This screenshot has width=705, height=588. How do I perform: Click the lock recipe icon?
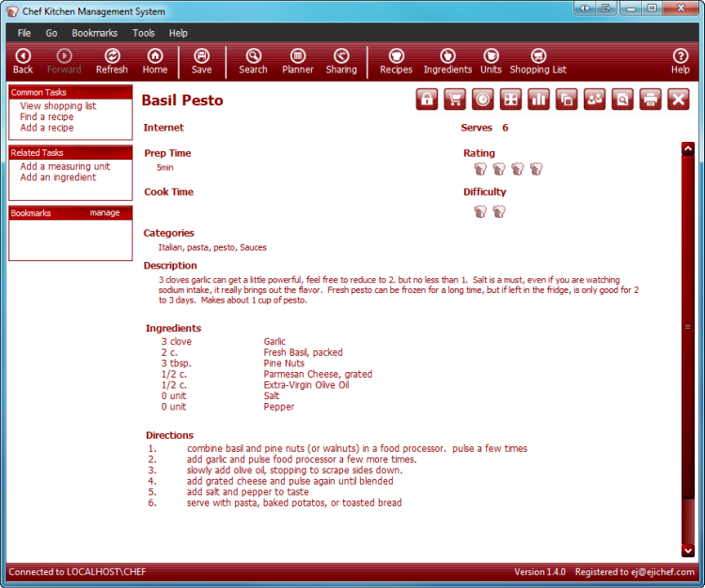[x=427, y=100]
